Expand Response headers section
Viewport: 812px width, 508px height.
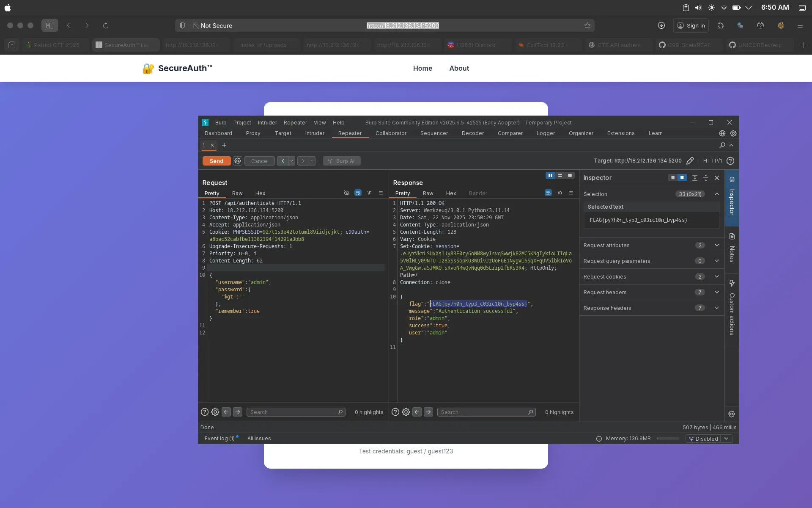pos(651,308)
